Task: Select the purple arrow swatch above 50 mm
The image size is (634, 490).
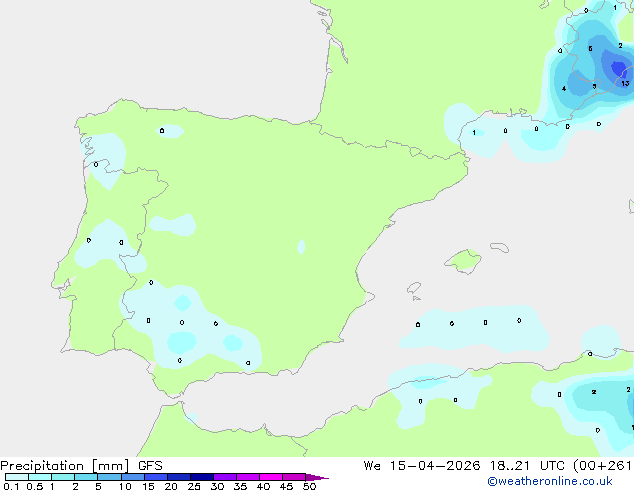Action: tap(317, 477)
